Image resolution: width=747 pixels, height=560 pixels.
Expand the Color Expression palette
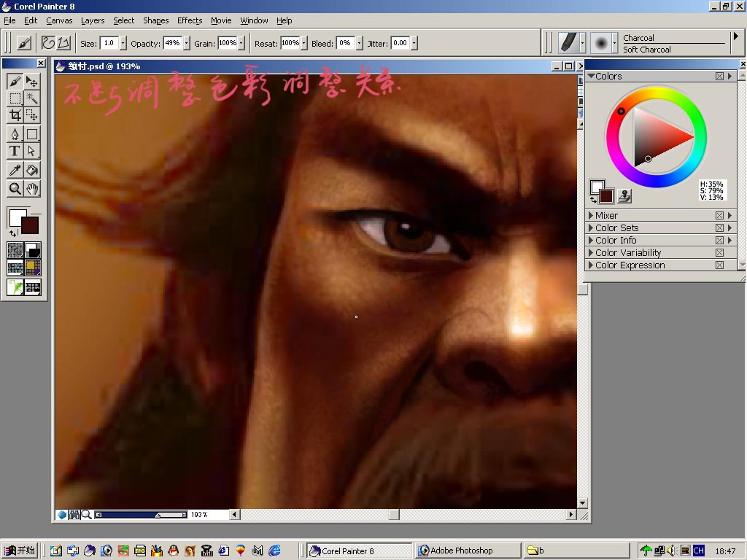tap(591, 265)
